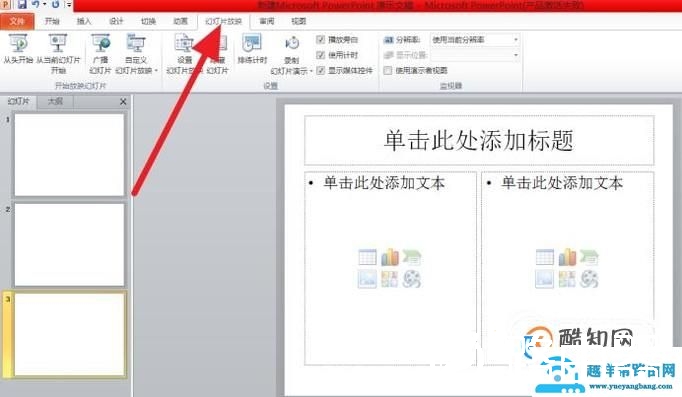The height and width of the screenshot is (397, 682).
Task: Select the 幻灯片 thumbnails pane tab
Action: [19, 101]
